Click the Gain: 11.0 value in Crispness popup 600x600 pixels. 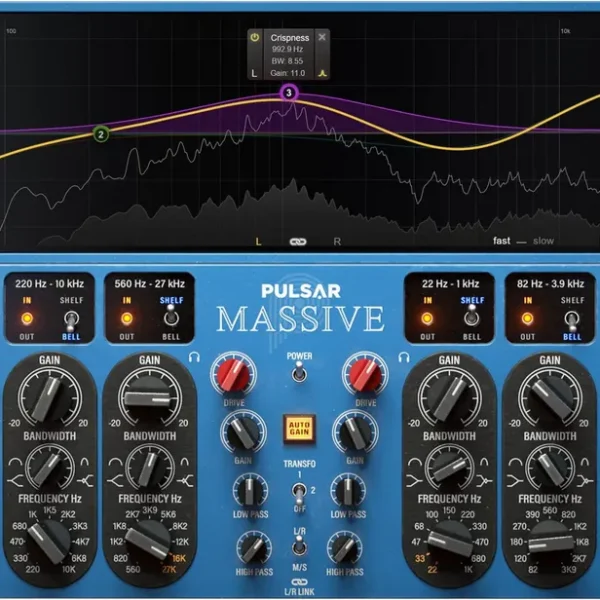[x=288, y=73]
